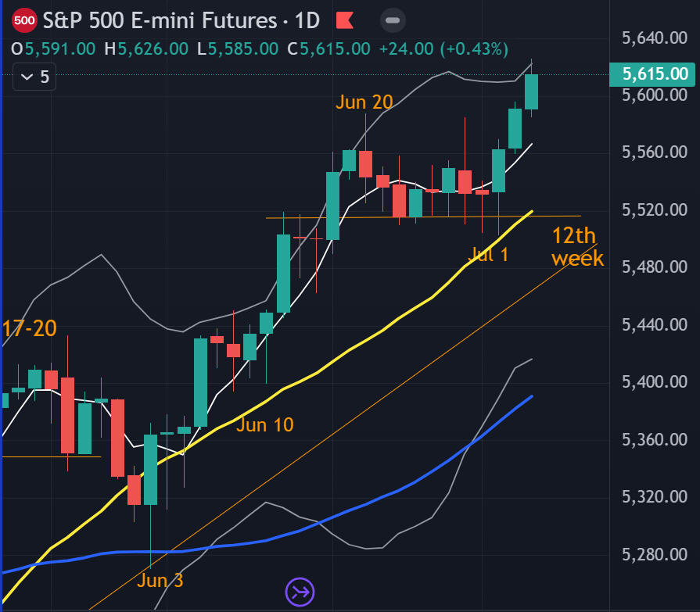Image resolution: width=700 pixels, height=612 pixels.
Task: Click the 5,600.00 price axis label
Action: 655,95
